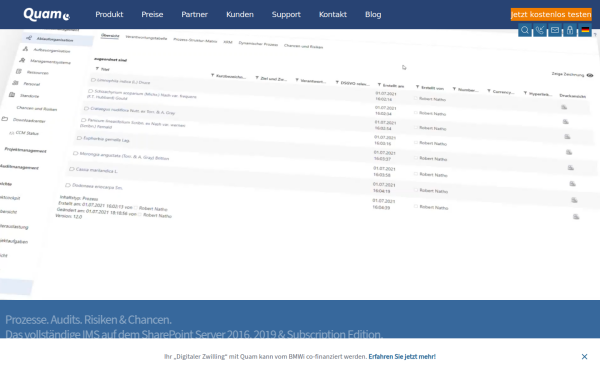Open the Kontakt menu item
This screenshot has width=600, height=375.
(333, 15)
